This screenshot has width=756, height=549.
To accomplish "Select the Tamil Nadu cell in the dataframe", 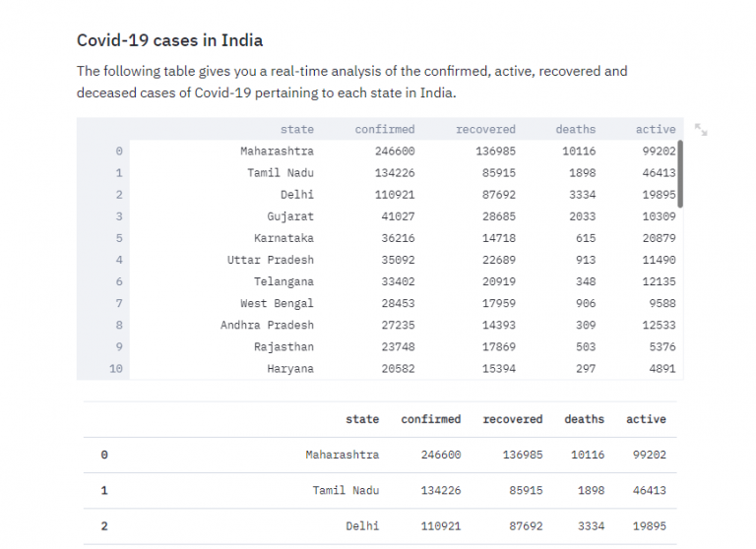I will point(281,173).
